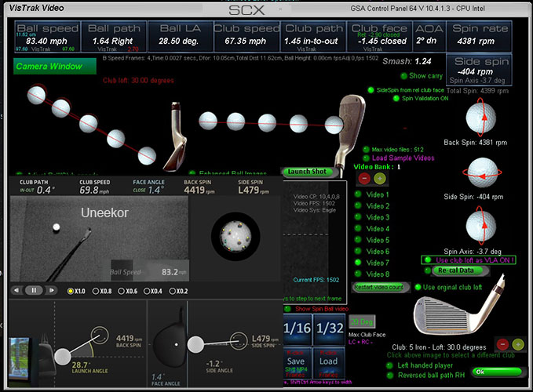
Task: Increase club selection with yellow plus button
Action: click(x=517, y=346)
